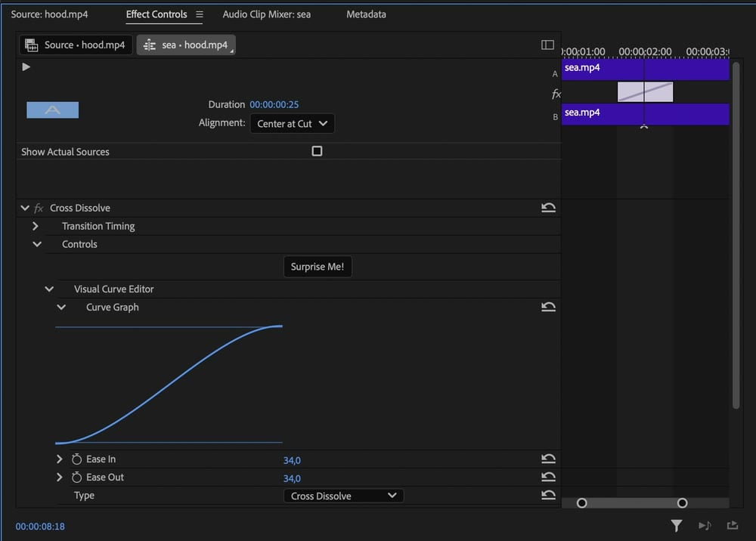Screen dimensions: 756x541
Task: Toggle the Ease In stopwatch animation
Action: (x=76, y=459)
